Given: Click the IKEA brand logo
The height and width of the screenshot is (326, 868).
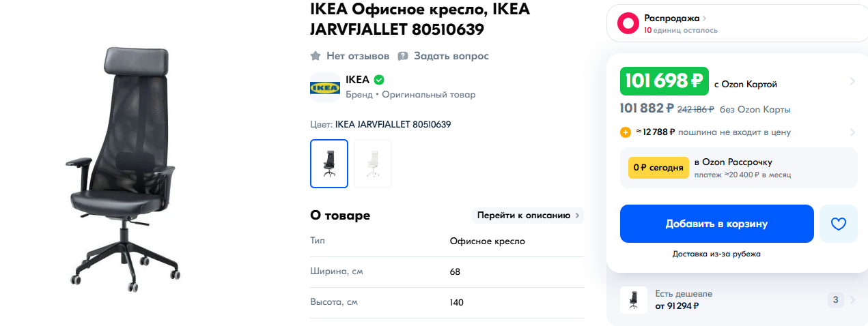Looking at the screenshot, I should (x=325, y=87).
